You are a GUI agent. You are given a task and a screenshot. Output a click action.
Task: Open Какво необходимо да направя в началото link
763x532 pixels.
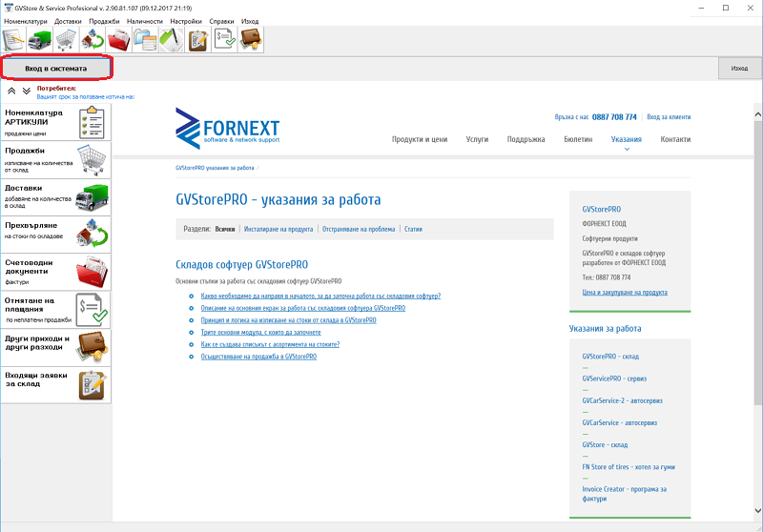coord(320,296)
